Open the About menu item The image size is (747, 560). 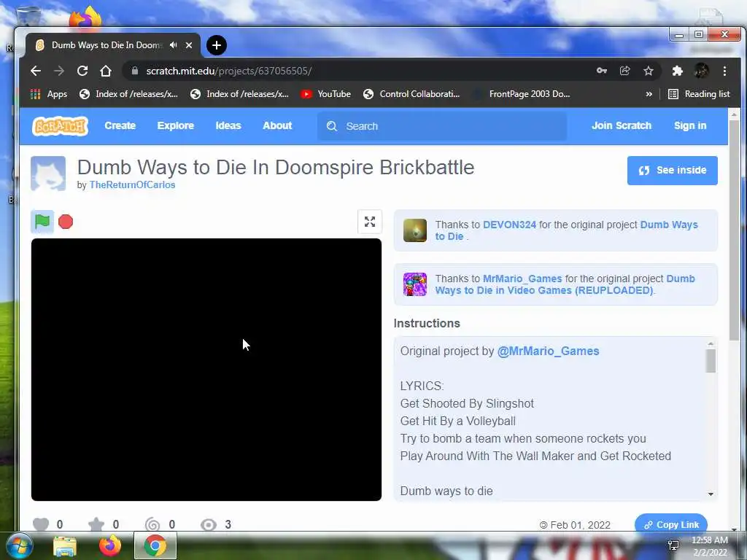pos(277,125)
